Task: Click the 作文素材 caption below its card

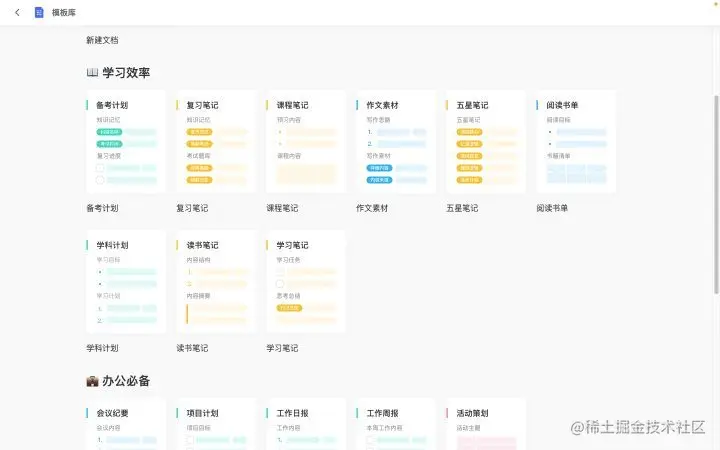Action: (372, 208)
